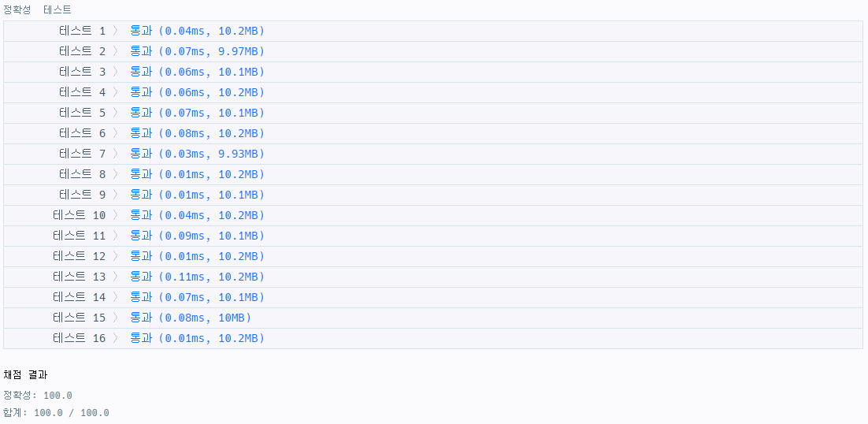The width and height of the screenshot is (868, 424).
Task: Select the 테스트 1 result row
Action: pos(433,31)
